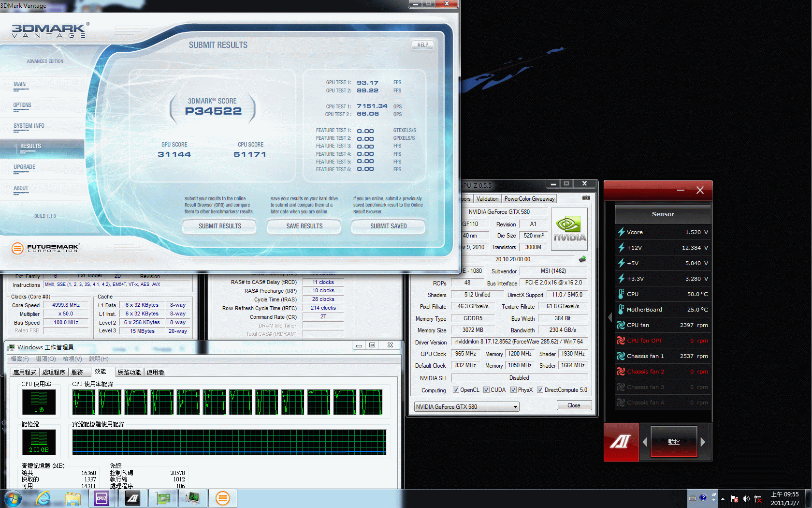Click the taskbar clock showing 09:55
The image size is (812, 508).
(785, 499)
